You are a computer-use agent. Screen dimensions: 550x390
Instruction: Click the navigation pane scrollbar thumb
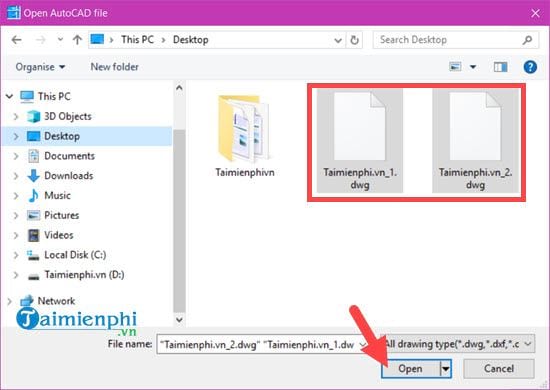179,221
